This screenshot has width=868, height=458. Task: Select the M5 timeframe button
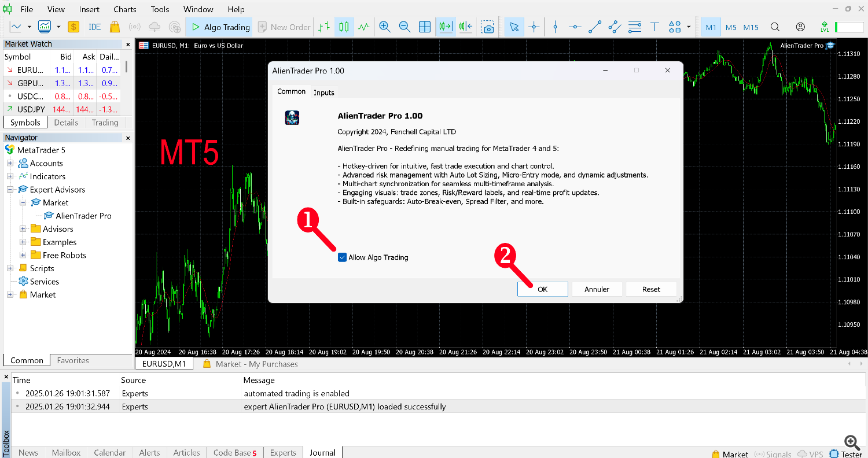[x=731, y=27]
